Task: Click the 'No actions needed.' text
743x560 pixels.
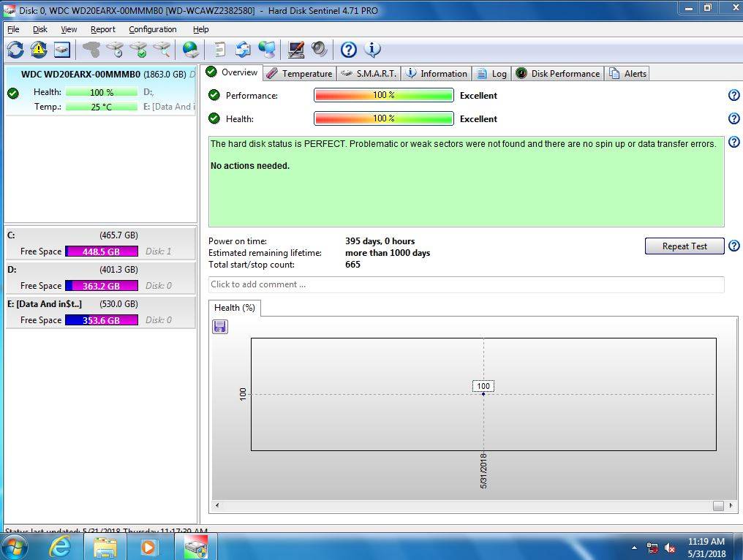Action: coord(249,166)
